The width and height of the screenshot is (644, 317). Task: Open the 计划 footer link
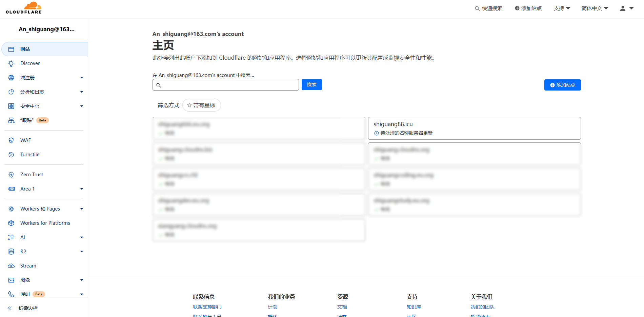point(273,307)
